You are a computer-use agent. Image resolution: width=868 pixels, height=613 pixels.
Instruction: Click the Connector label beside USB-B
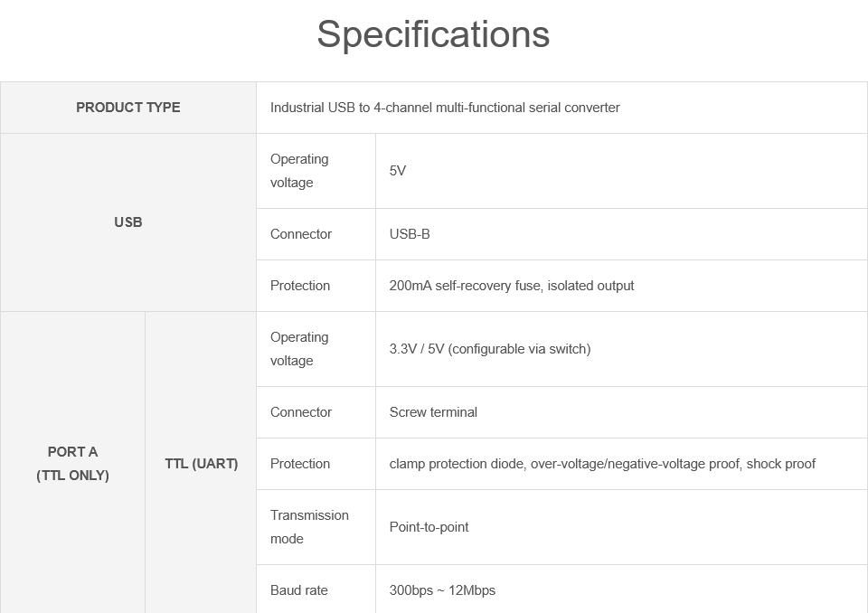[301, 234]
